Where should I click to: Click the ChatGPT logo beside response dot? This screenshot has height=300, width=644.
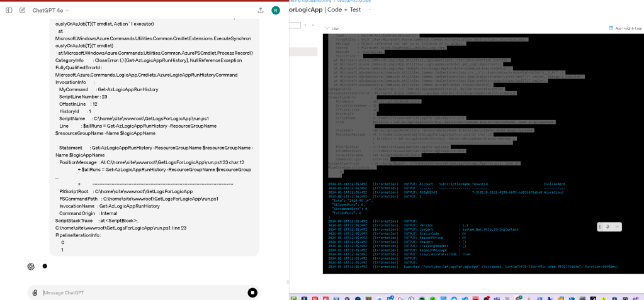coord(31,266)
